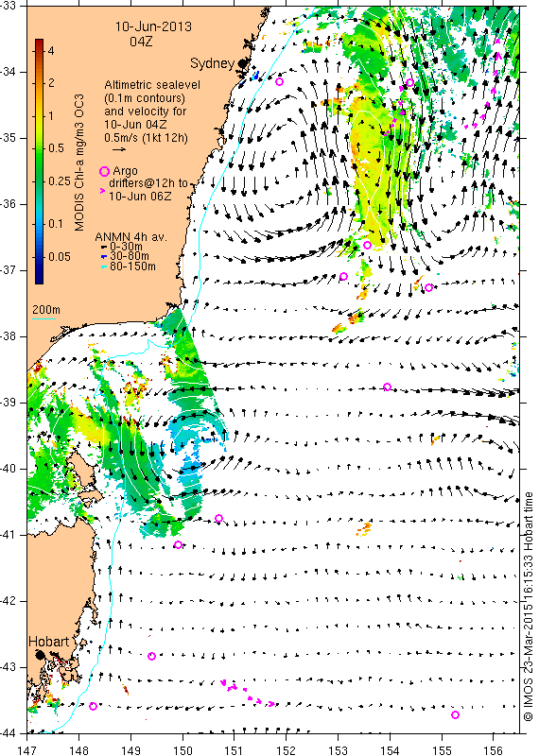This screenshot has width=539, height=756.
Task: Select the Argo float circle near 34.2S 154.4E
Action: coord(409,82)
